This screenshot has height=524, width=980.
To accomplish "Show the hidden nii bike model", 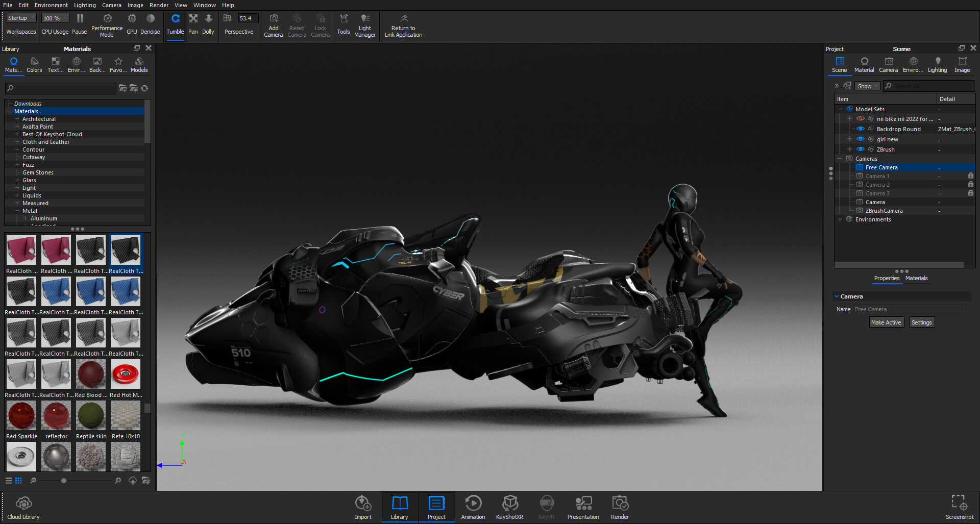I will (861, 119).
